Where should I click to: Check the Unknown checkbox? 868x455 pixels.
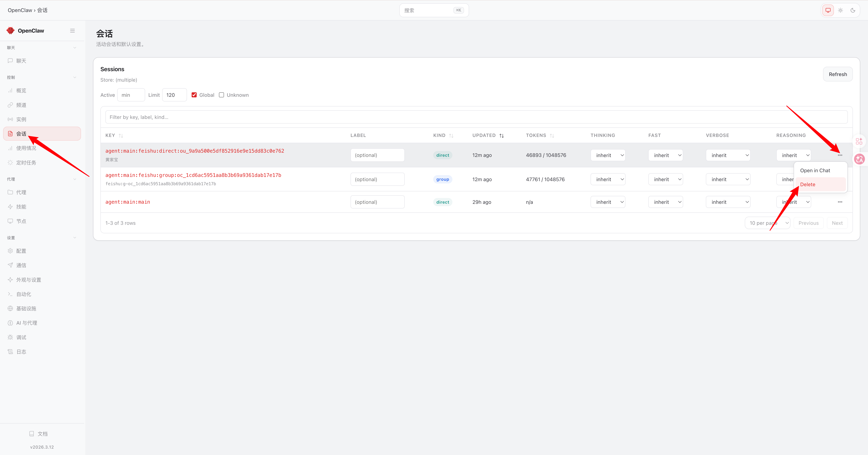221,95
